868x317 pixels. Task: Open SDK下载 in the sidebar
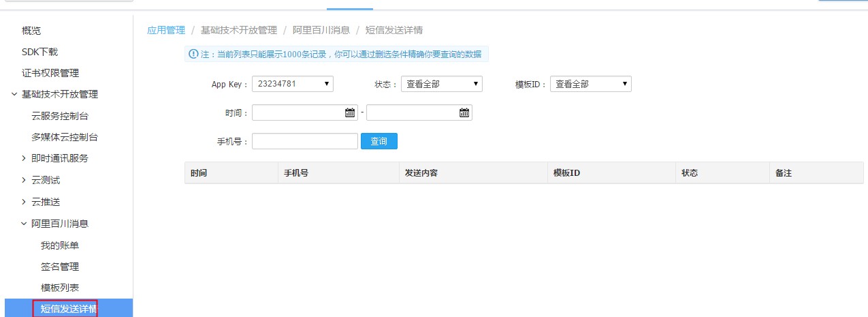pyautogui.click(x=39, y=52)
